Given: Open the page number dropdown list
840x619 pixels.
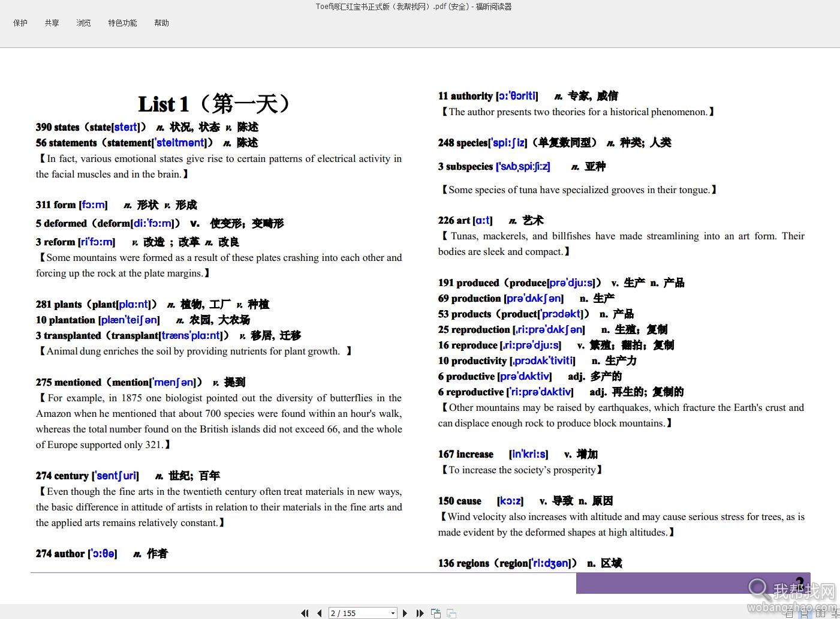Looking at the screenshot, I should coord(393,613).
